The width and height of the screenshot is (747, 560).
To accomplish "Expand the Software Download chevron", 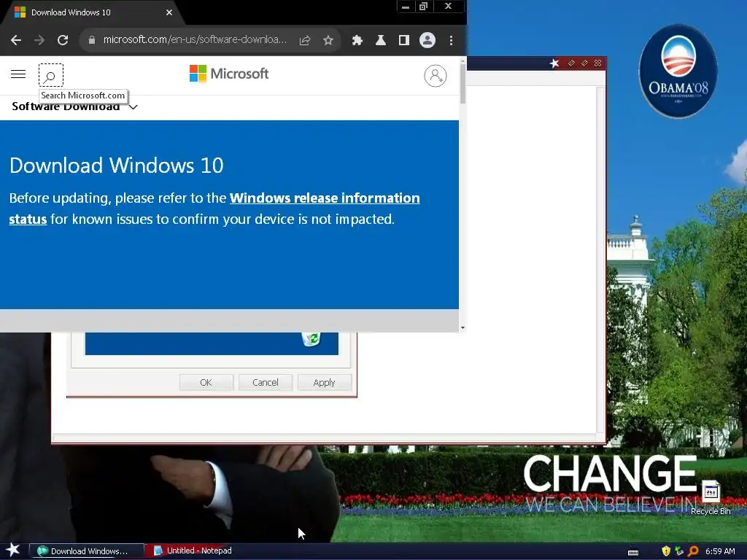I will coord(133,107).
